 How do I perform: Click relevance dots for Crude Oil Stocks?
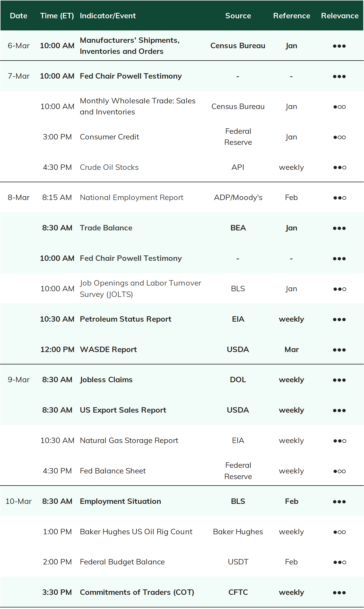point(340,168)
